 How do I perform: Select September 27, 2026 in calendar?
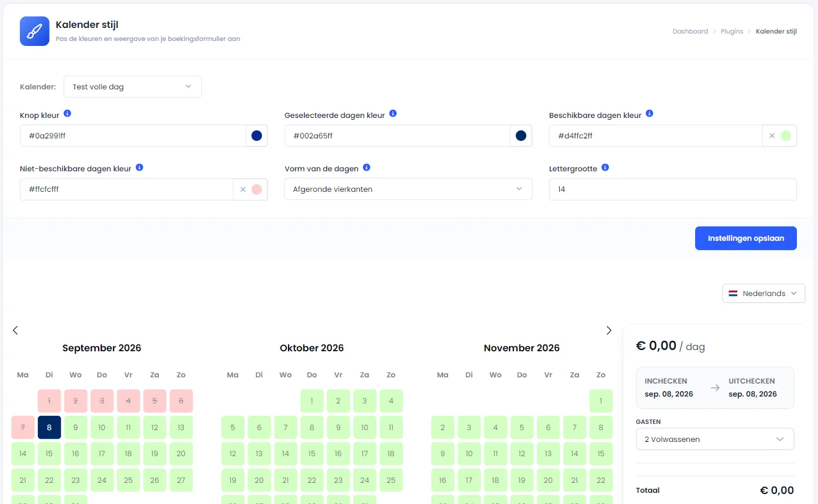click(181, 480)
